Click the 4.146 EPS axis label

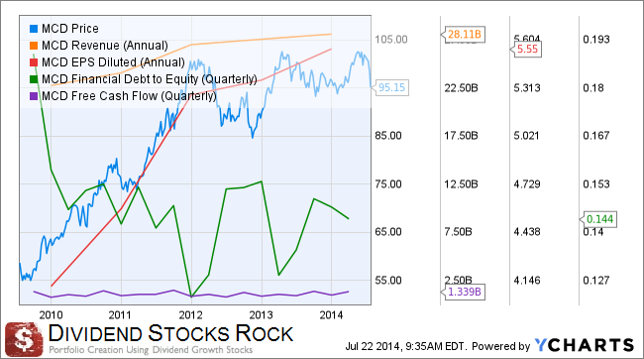[527, 281]
